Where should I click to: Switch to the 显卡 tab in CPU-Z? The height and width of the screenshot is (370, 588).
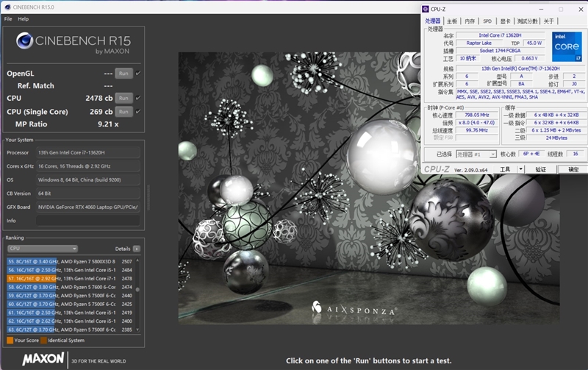tap(505, 21)
